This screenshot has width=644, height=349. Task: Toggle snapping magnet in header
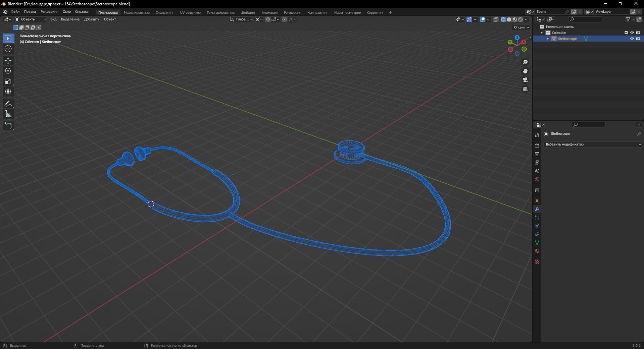268,19
